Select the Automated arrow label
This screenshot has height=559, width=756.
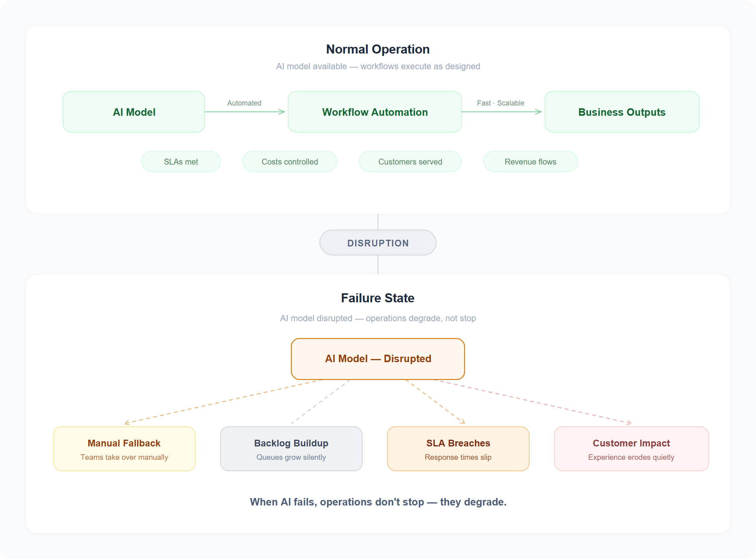point(244,103)
